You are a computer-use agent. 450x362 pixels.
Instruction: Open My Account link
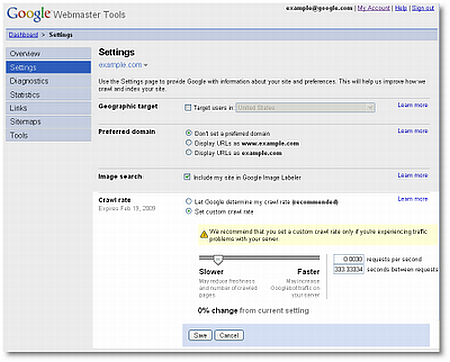(x=373, y=8)
